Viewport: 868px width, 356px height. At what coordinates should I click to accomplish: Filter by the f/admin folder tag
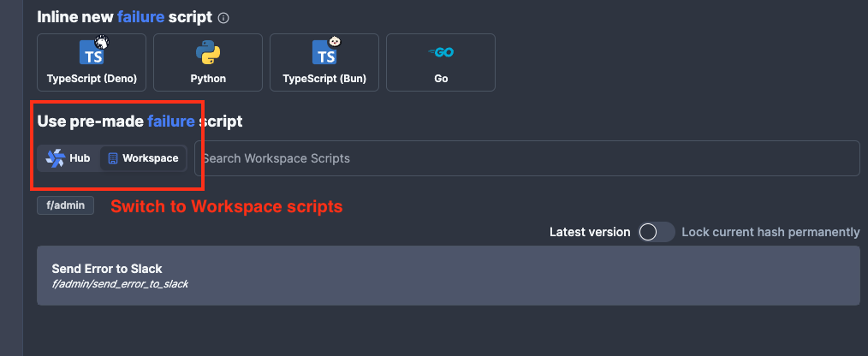pos(65,205)
